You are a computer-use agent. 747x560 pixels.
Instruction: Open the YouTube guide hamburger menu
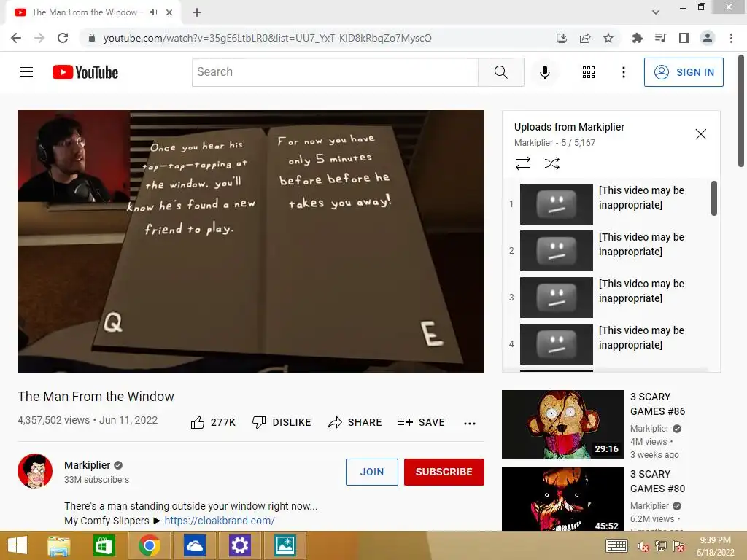[x=26, y=72]
